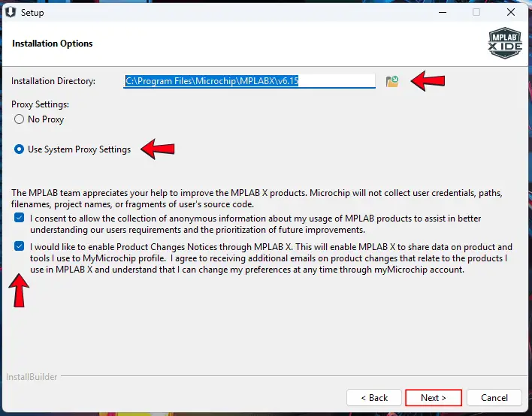Click the InstallBuilder label at bottom
The width and height of the screenshot is (532, 416).
pyautogui.click(x=32, y=377)
